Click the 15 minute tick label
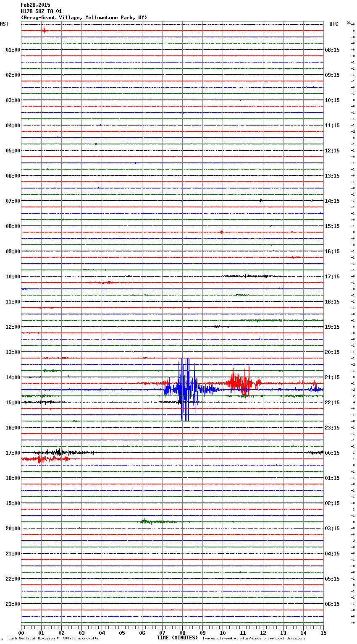This screenshot has height=644, width=357. pos(323,633)
